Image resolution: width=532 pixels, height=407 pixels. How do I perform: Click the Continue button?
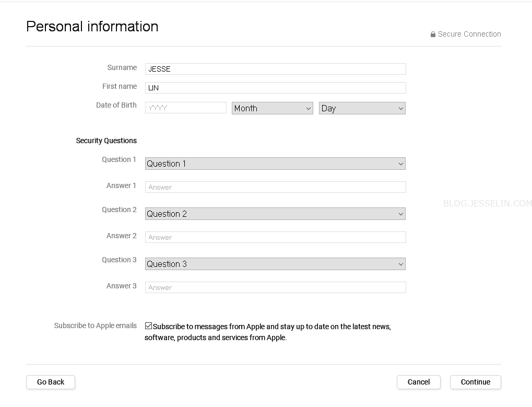[x=475, y=382]
